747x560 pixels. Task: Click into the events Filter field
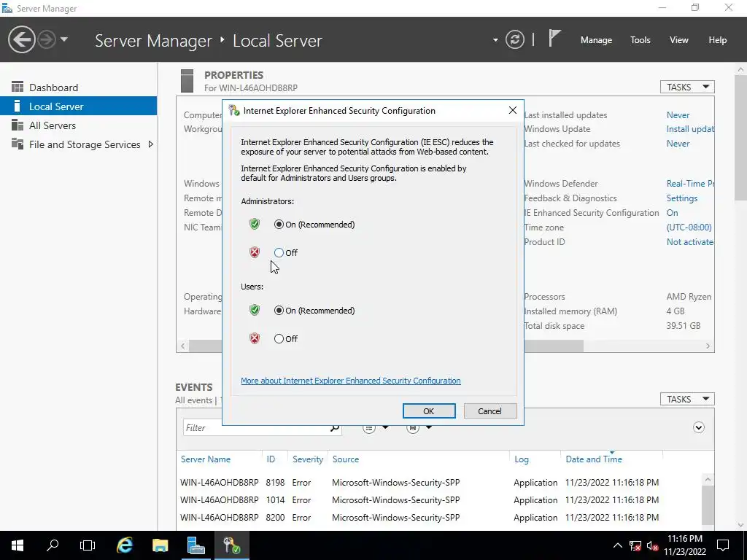point(256,427)
